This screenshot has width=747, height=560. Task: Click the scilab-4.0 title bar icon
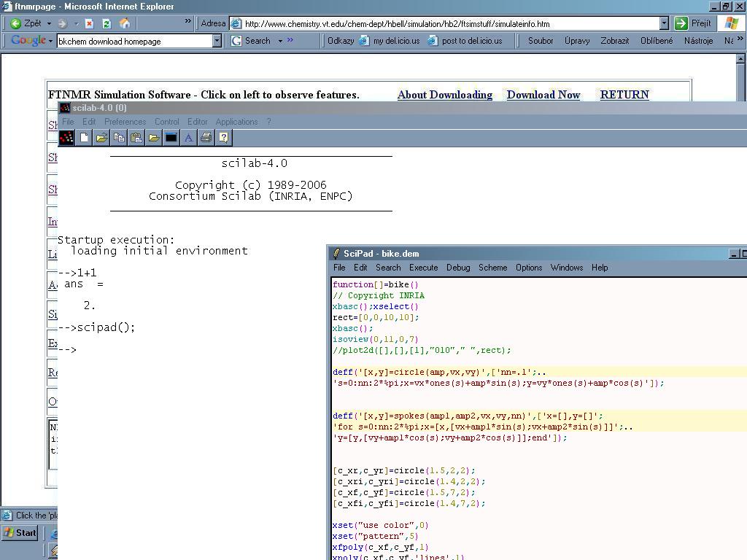pos(65,108)
